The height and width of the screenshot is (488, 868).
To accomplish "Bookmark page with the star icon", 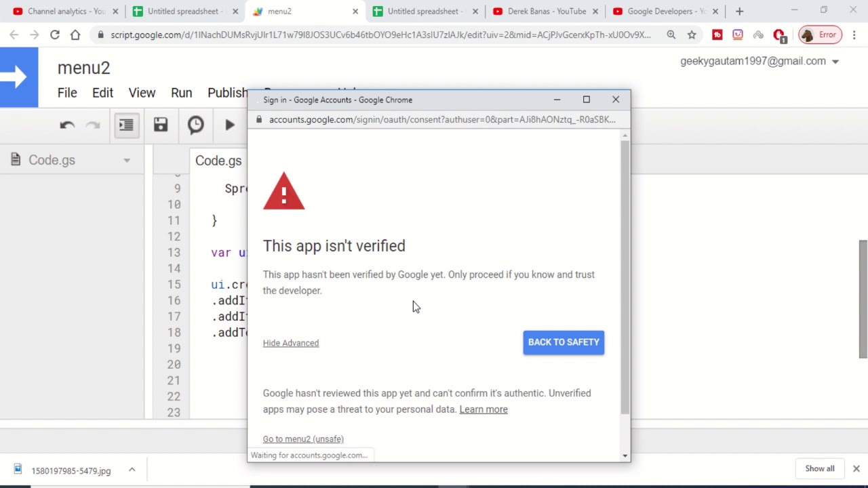I will (x=692, y=35).
